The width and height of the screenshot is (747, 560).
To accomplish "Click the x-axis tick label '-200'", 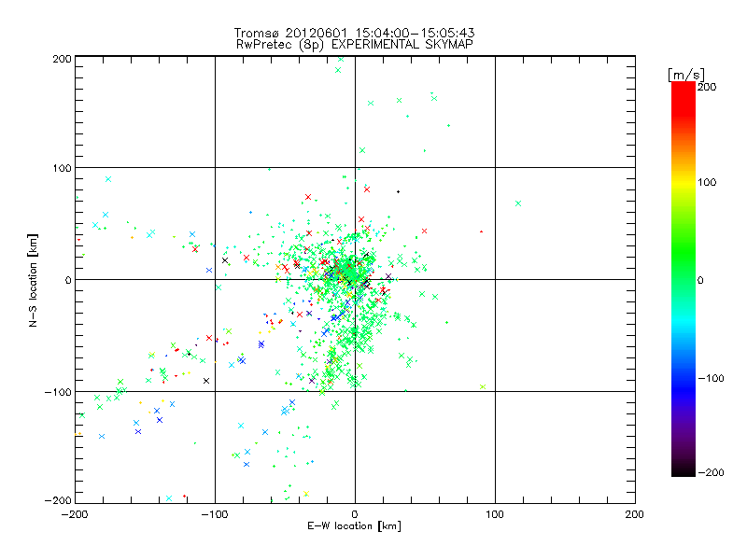I will coord(75,514).
